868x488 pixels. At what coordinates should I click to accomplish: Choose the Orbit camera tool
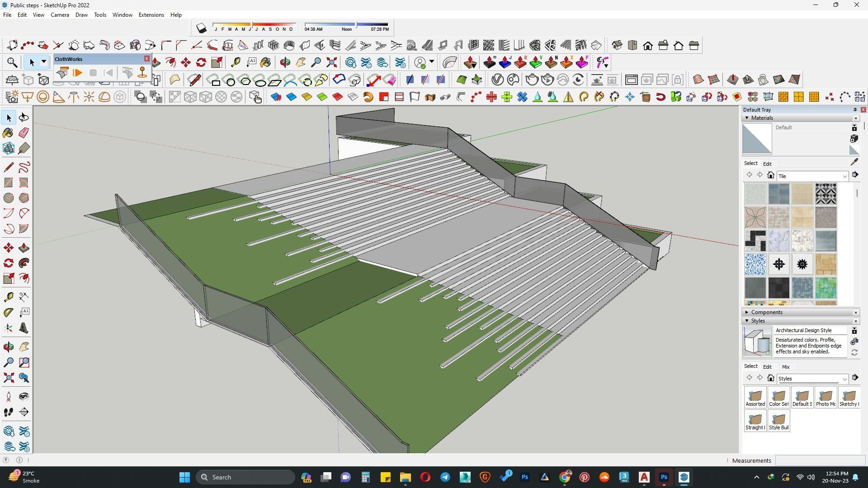[8, 347]
